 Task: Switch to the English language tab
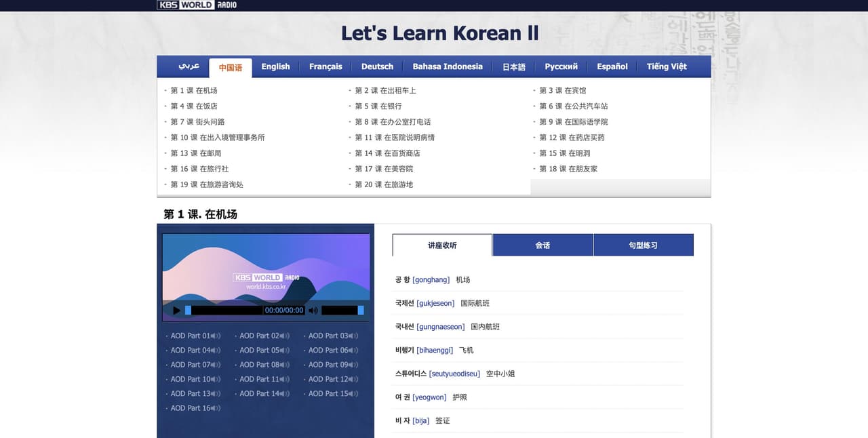click(275, 66)
